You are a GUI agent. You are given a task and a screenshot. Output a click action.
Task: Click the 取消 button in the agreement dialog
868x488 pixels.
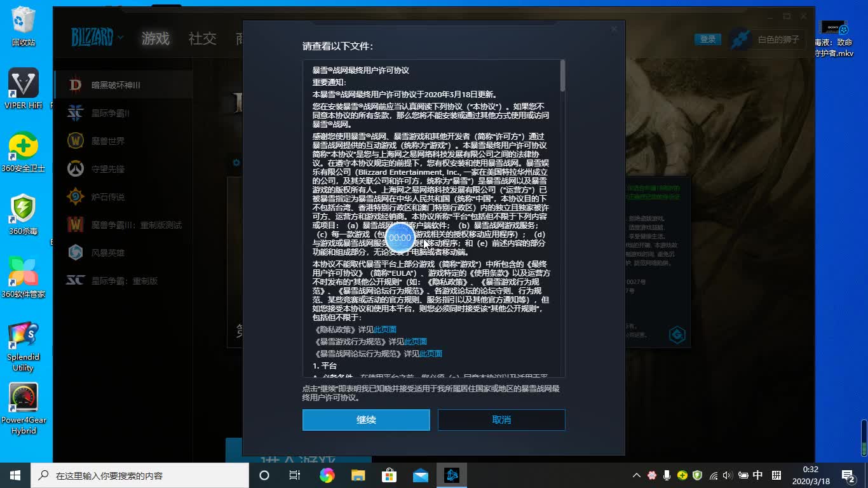tap(501, 420)
